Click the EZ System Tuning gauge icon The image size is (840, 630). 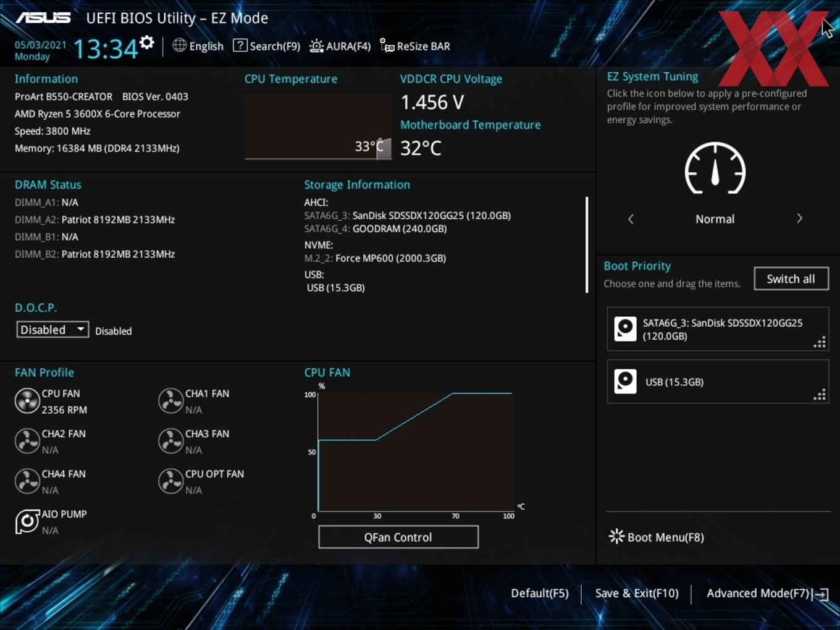(715, 169)
